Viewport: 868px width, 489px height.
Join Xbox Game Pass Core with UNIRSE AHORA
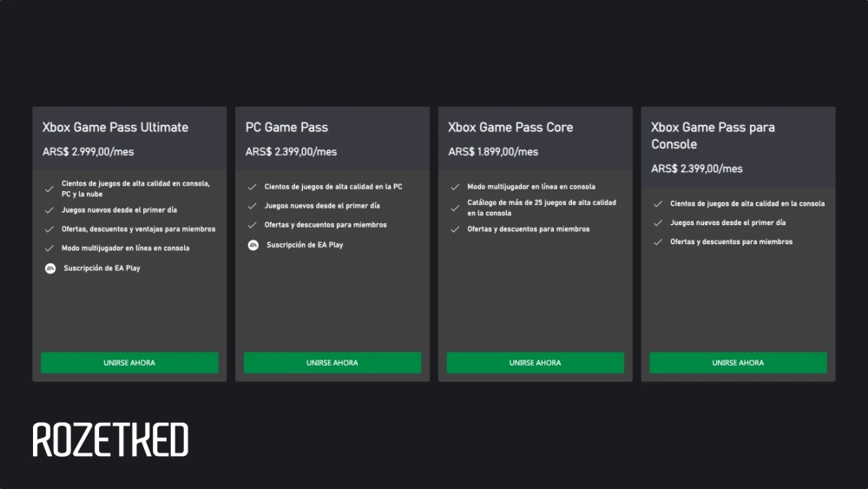[x=535, y=363]
